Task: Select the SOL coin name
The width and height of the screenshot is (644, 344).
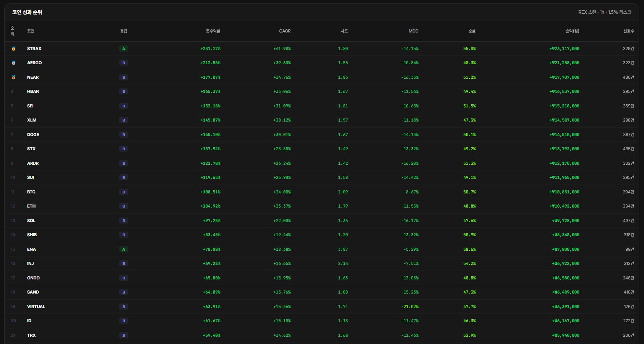Action: click(x=31, y=221)
